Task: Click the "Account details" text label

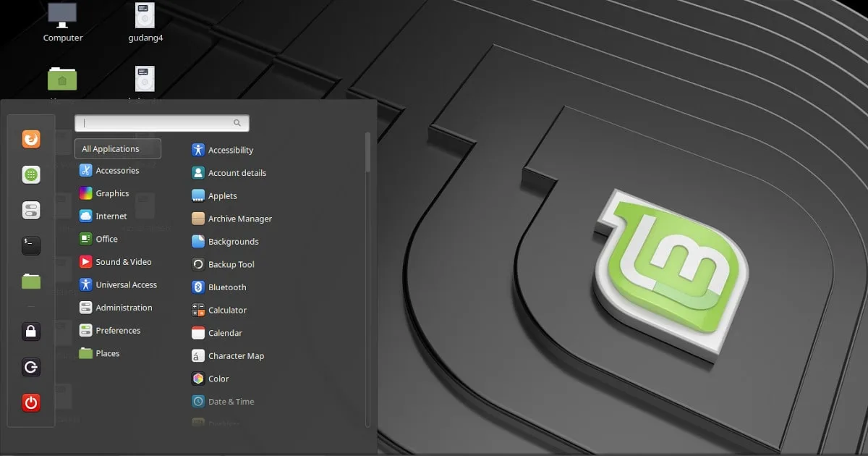Action: point(237,173)
